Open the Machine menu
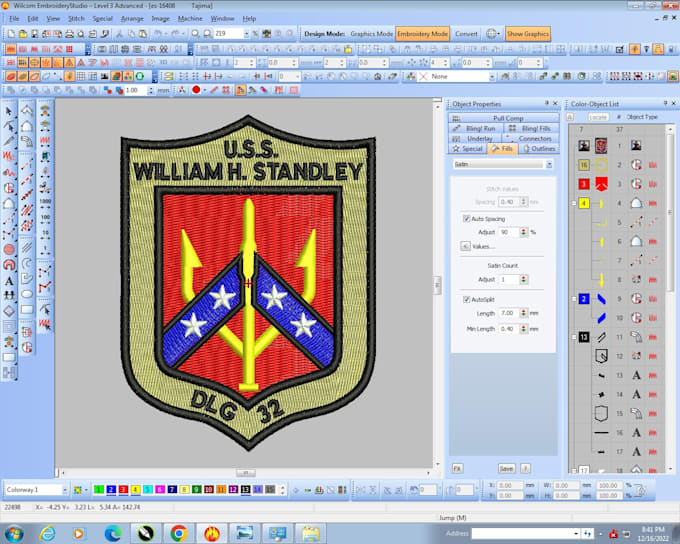This screenshot has width=680, height=544. point(190,19)
